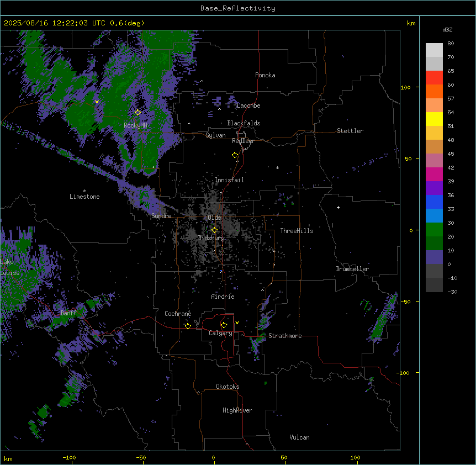Click the Cochrane label

(178, 314)
